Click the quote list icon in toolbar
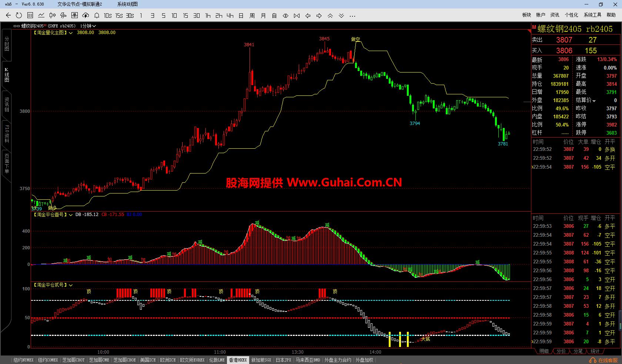 tap(30, 16)
